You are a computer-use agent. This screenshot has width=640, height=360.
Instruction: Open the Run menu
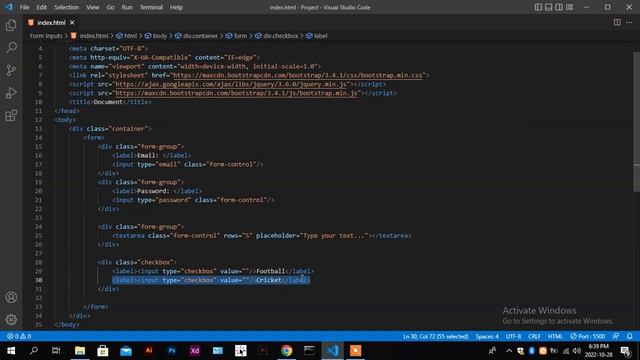[x=127, y=7]
